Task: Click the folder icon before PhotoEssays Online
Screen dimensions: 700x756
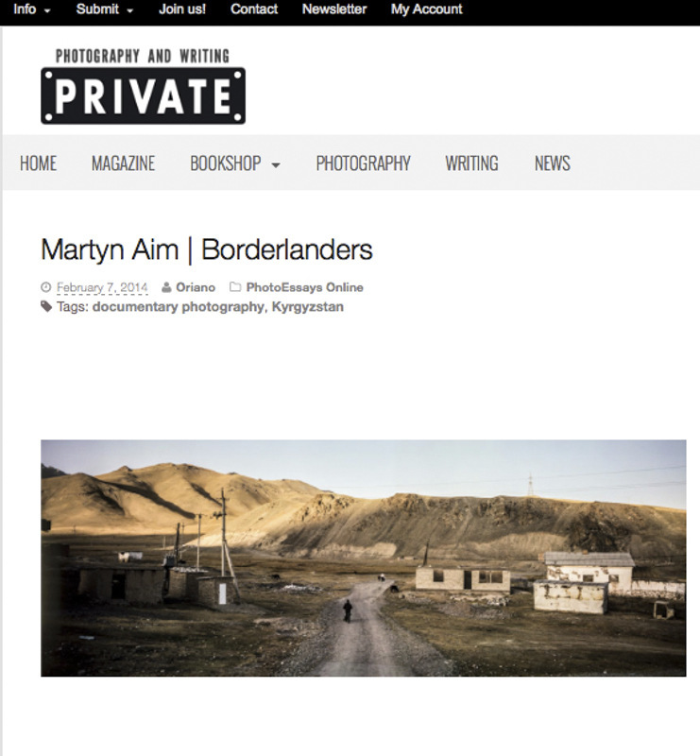Action: coord(235,287)
